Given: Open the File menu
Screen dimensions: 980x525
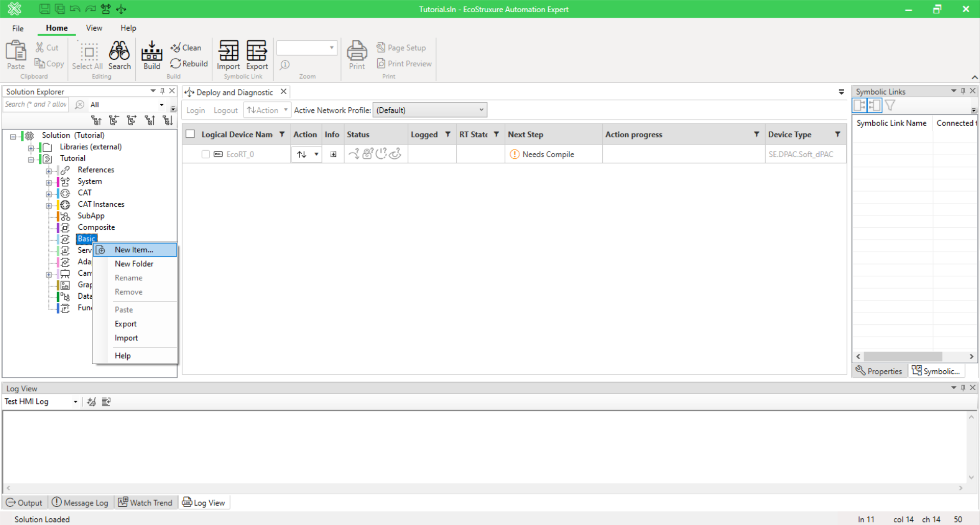Looking at the screenshot, I should pyautogui.click(x=18, y=28).
